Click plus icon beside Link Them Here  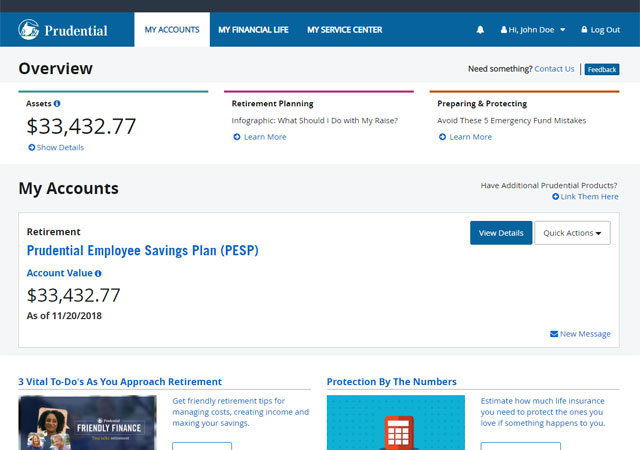[555, 197]
